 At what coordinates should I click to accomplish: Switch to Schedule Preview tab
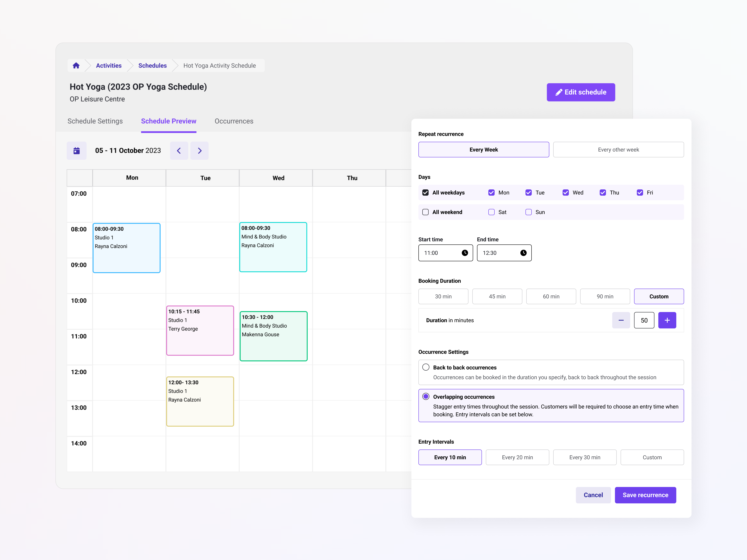click(x=169, y=121)
